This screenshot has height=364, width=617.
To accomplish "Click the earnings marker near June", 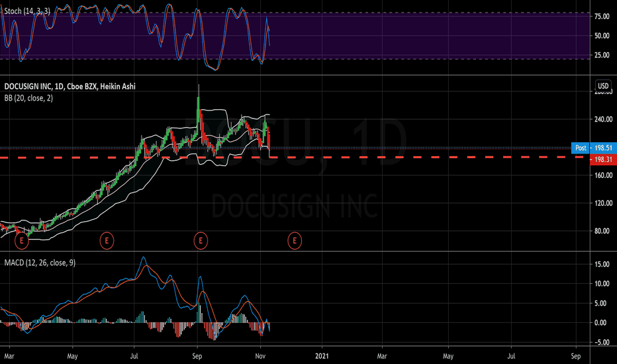I will point(107,240).
